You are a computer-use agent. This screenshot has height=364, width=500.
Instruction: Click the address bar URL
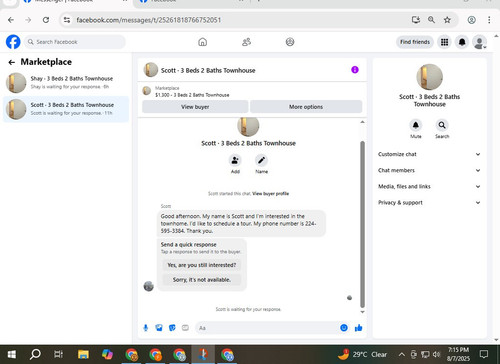coord(149,20)
